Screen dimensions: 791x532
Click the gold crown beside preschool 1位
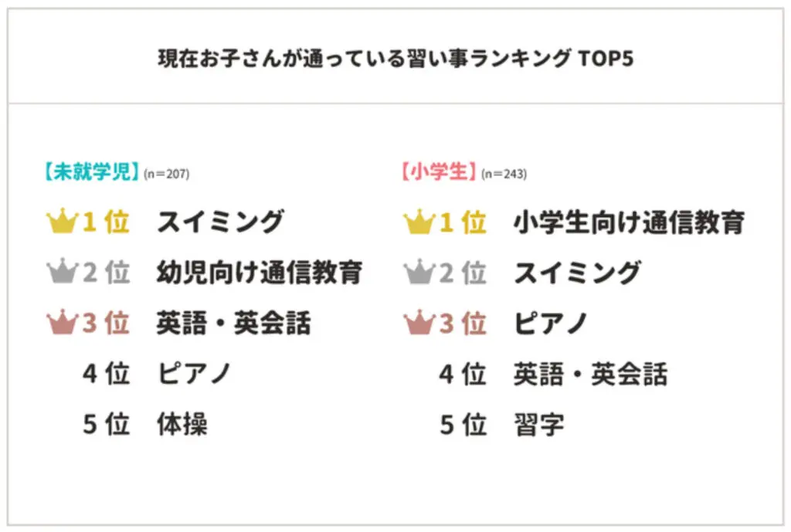[x=61, y=222]
